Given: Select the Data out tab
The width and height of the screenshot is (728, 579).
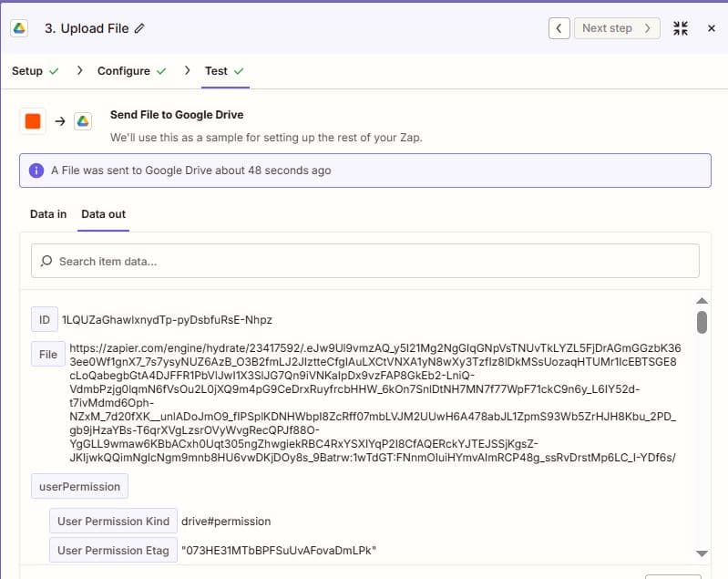Looking at the screenshot, I should [x=103, y=214].
